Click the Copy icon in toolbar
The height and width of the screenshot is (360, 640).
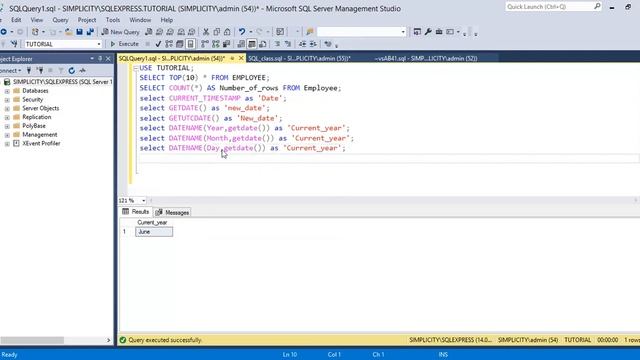216,31
